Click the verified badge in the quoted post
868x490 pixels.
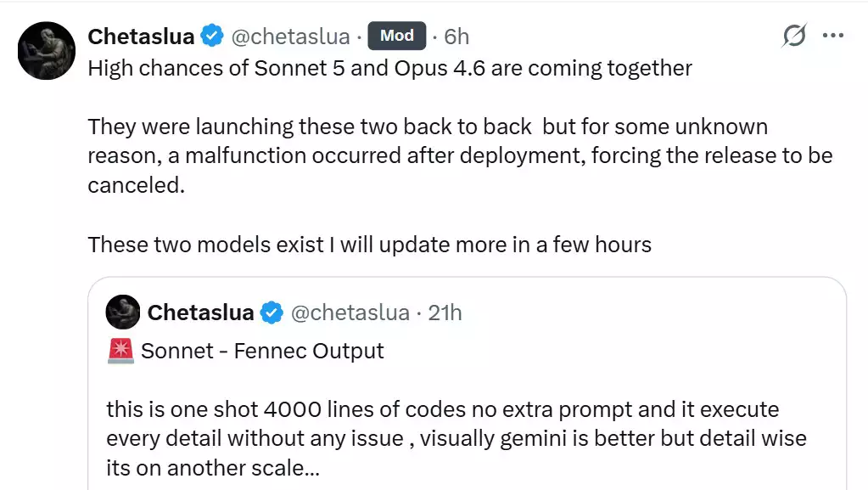pos(272,313)
